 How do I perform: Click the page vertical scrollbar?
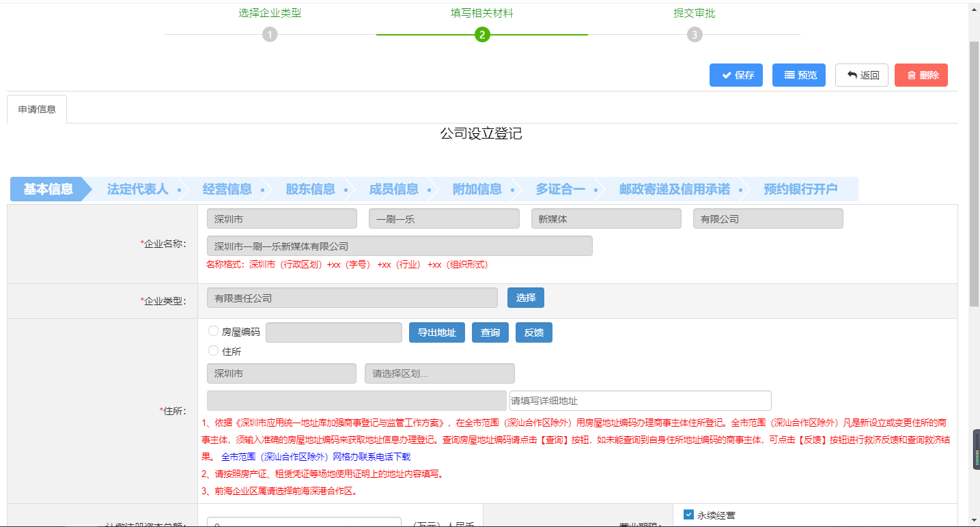pyautogui.click(x=974, y=171)
